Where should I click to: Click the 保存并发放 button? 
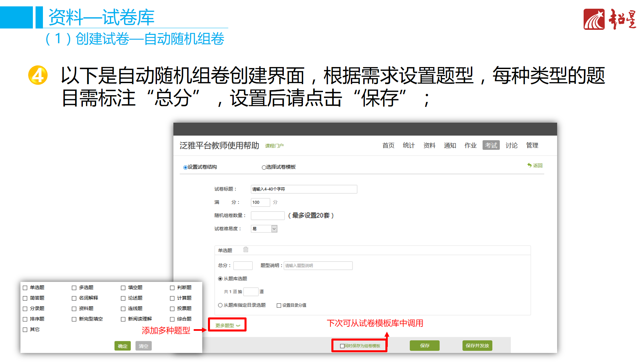pyautogui.click(x=477, y=346)
